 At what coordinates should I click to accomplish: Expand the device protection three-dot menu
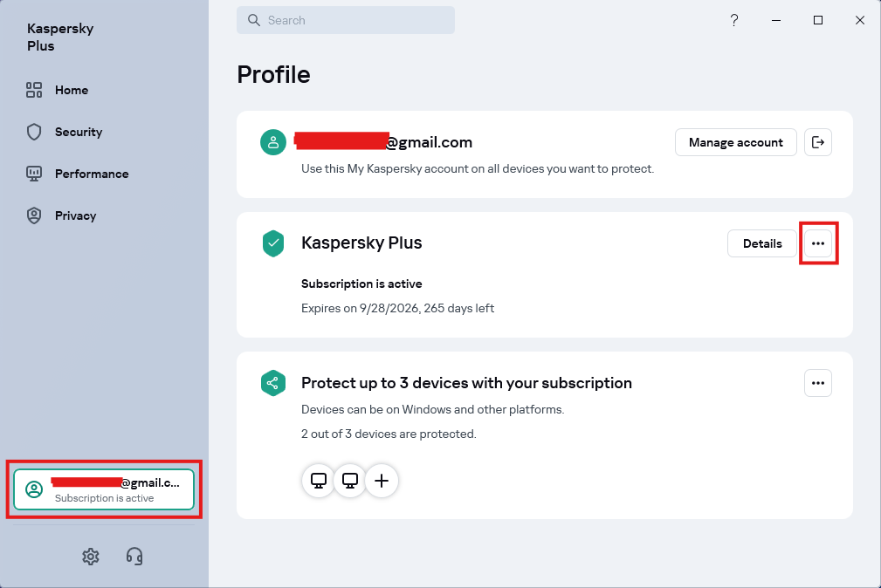click(x=817, y=383)
